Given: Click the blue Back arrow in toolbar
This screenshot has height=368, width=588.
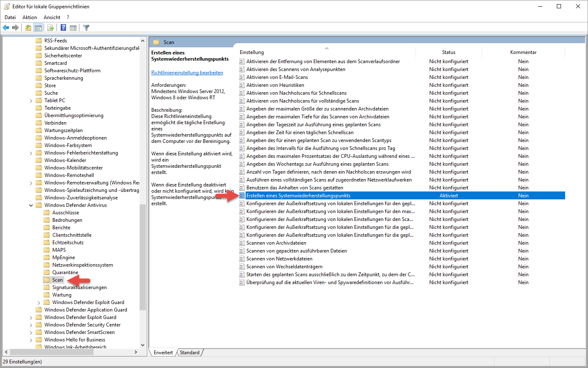Looking at the screenshot, I should coord(6,28).
